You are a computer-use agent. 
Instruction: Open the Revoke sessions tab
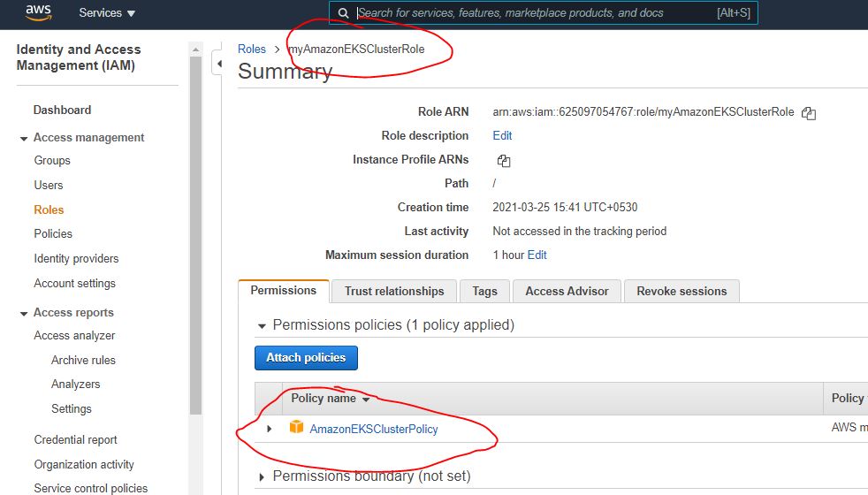coord(681,291)
